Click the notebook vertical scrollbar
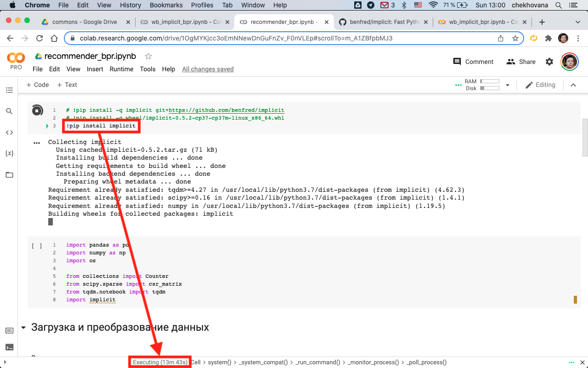Screen dimensions: 588x368 pos(585,138)
